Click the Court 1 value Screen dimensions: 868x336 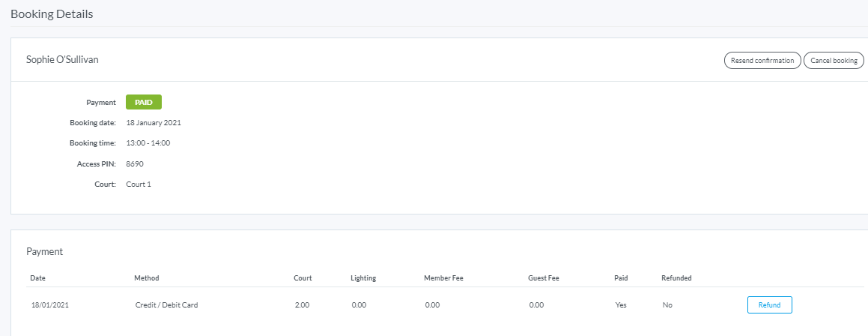click(x=139, y=184)
